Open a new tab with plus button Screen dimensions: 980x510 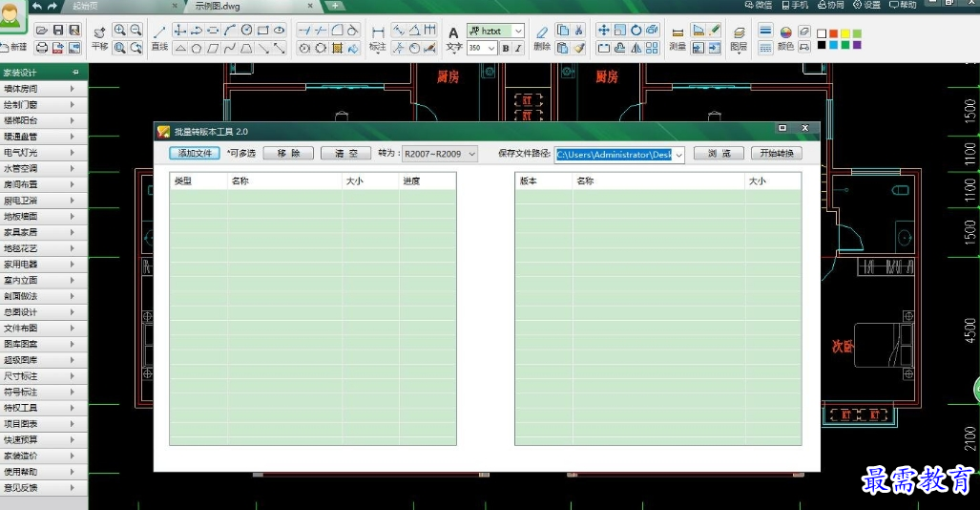click(335, 6)
